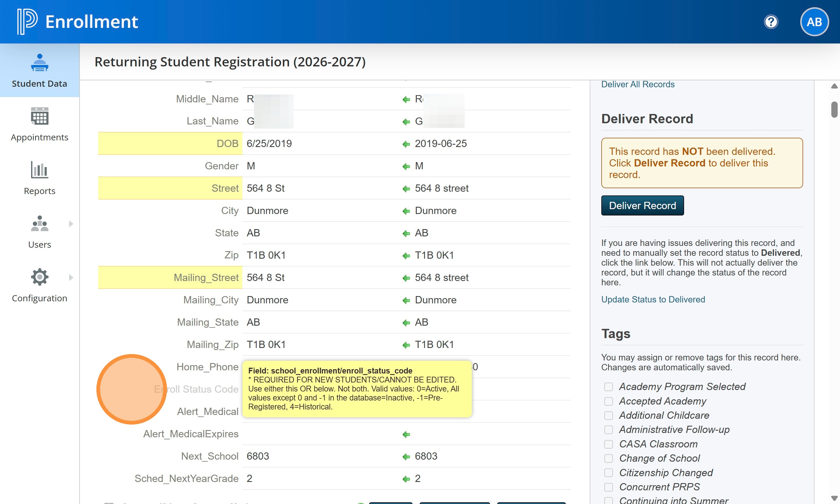
Task: Open the AB user avatar menu
Action: point(814,22)
